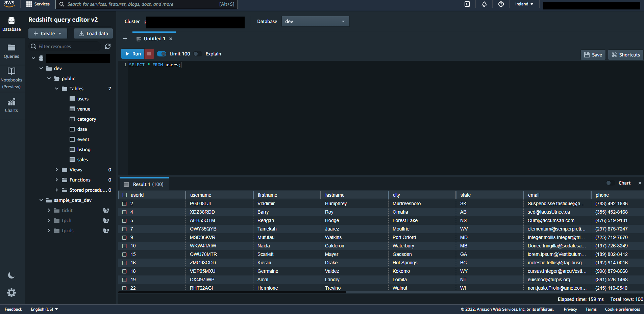Check the row for Reagan Hodge
Screen dimensions: 644x314
tap(124, 221)
